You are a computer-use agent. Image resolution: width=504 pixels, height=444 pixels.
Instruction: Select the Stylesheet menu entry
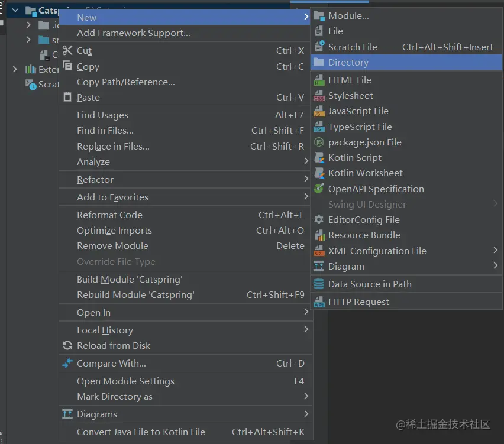pos(406,95)
